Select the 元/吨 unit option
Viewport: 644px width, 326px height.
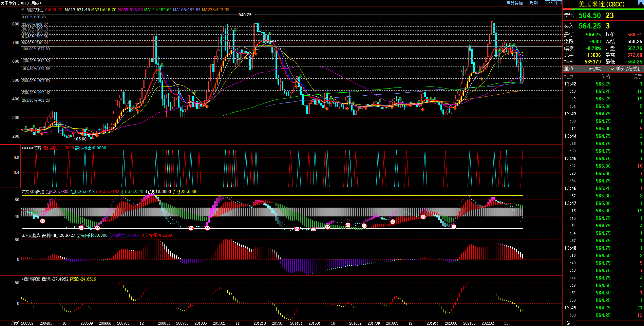tap(594, 69)
